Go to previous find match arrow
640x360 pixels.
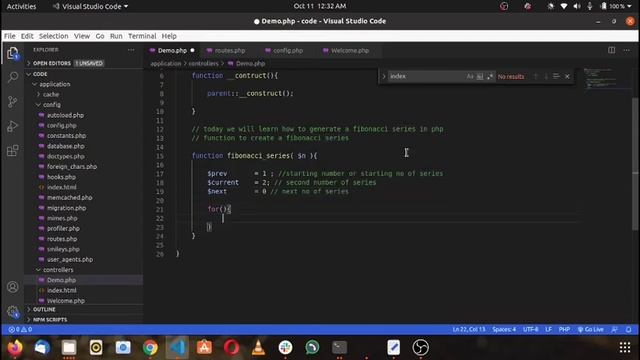[x=536, y=76]
